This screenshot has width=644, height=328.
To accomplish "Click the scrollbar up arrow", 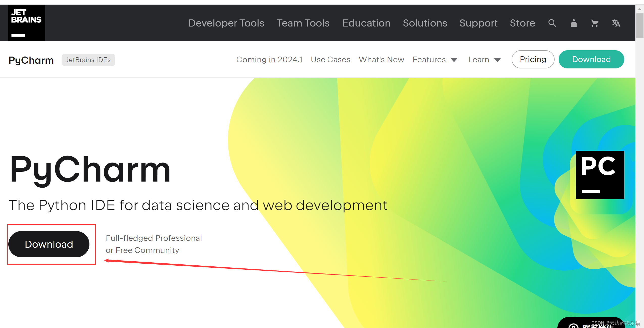I will (639, 9).
